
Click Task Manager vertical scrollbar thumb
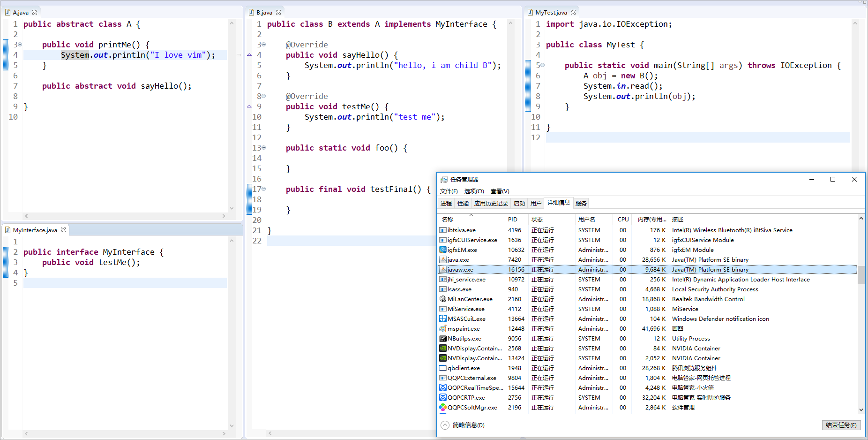pyautogui.click(x=861, y=274)
